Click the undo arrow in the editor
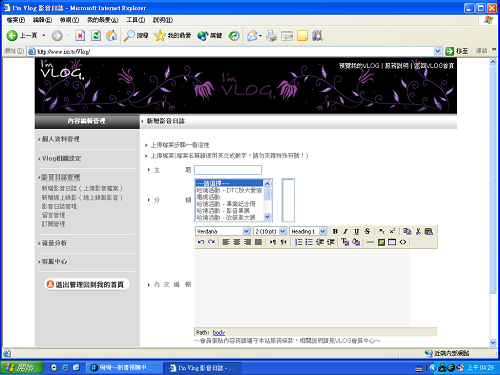Image resolution: width=500 pixels, height=375 pixels. coord(201,242)
